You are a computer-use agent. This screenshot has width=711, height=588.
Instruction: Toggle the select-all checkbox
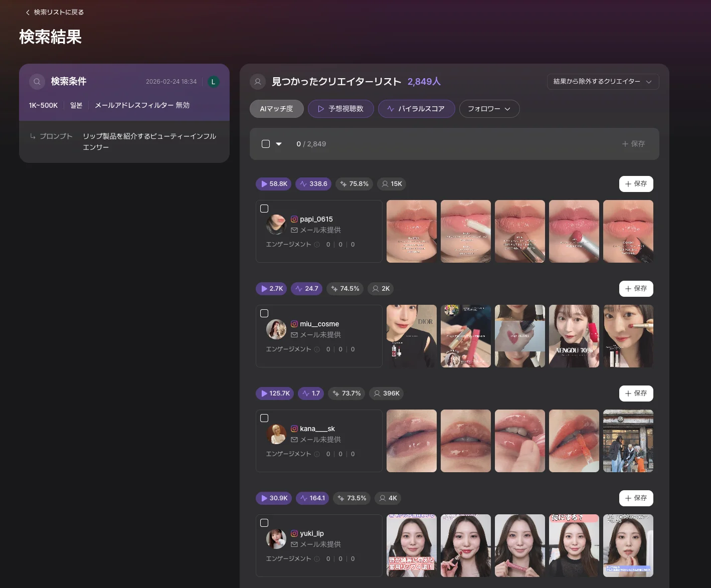(x=266, y=144)
